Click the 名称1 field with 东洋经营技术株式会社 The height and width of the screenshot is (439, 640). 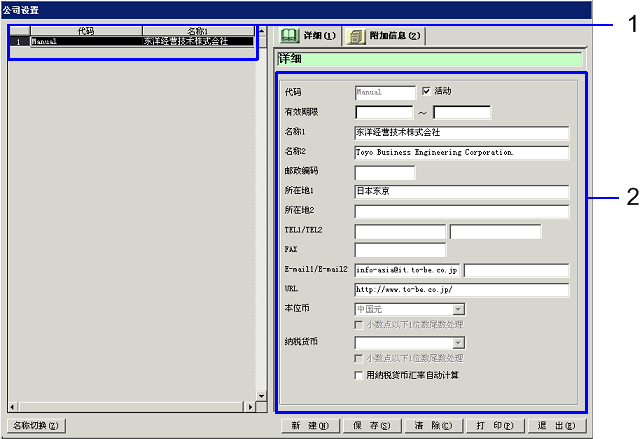click(462, 133)
